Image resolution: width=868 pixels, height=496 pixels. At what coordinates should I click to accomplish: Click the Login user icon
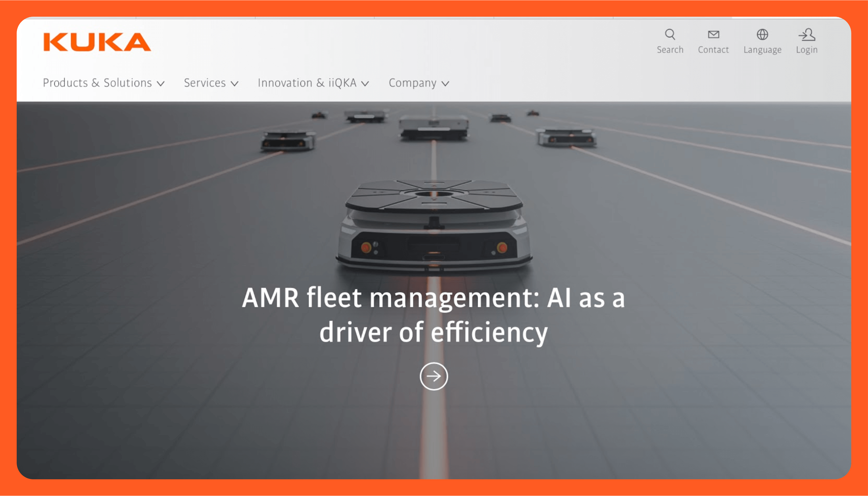[x=806, y=34]
